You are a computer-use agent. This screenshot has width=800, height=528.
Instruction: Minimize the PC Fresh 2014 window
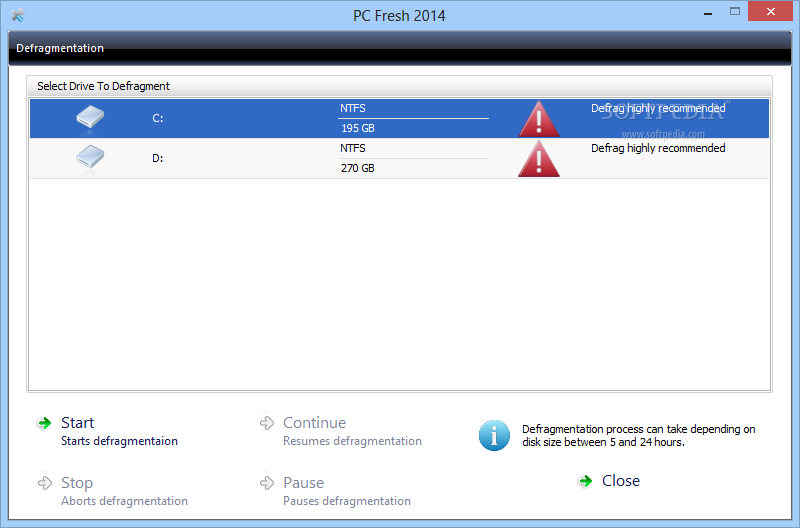[708, 13]
